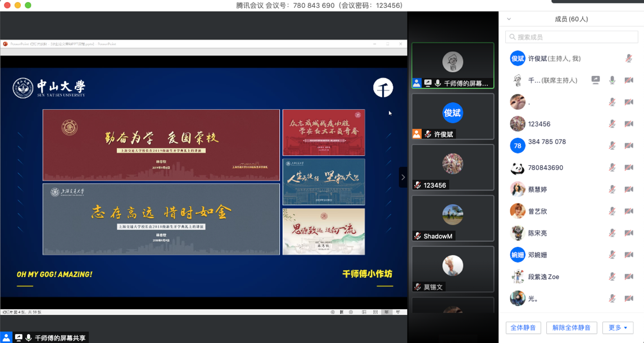Collapse the video strip with the side arrow
Screen dimensions: 644x343
click(403, 177)
